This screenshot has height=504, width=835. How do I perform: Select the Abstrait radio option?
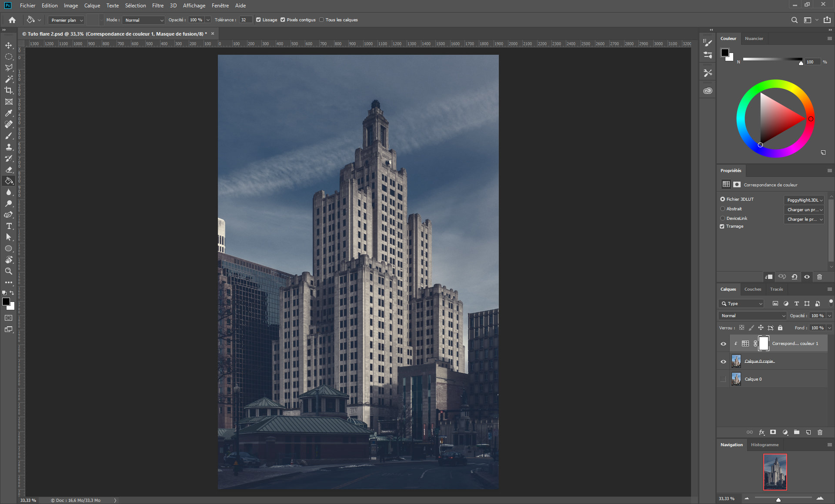click(x=723, y=209)
